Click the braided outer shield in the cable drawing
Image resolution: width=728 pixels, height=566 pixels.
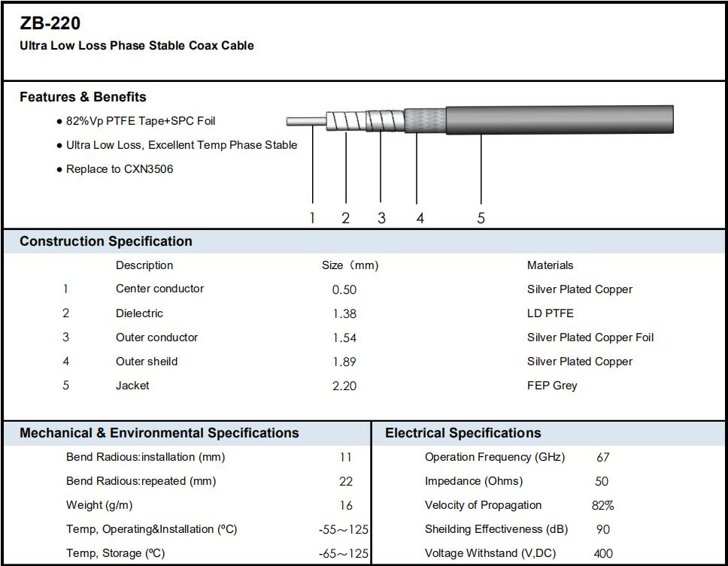tap(425, 120)
